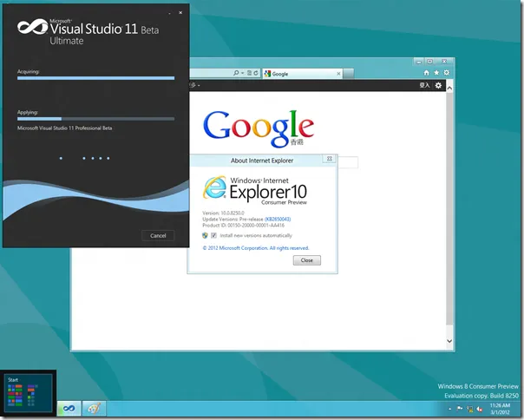Open a new tab in Internet Explorer
524x420 pixels.
(x=348, y=74)
